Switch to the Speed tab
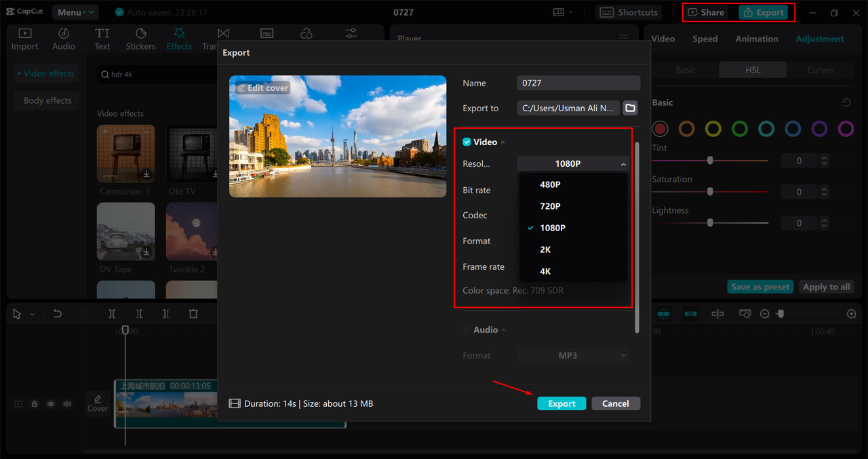 (705, 39)
